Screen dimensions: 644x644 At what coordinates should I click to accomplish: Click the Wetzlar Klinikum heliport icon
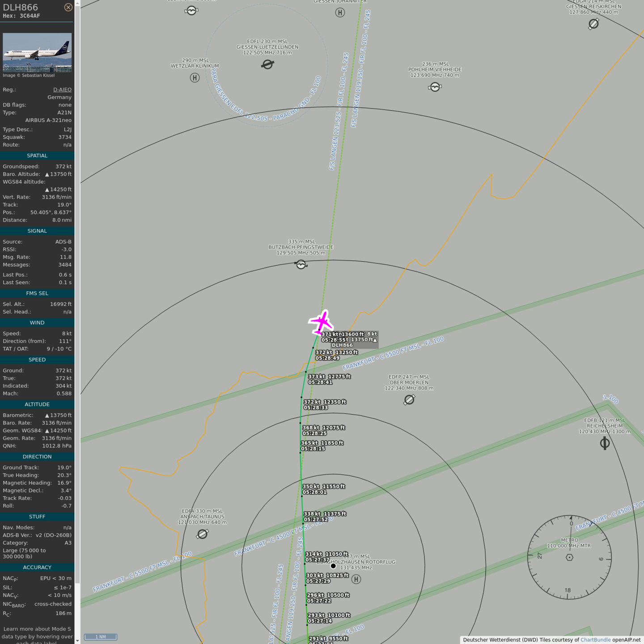195,78
